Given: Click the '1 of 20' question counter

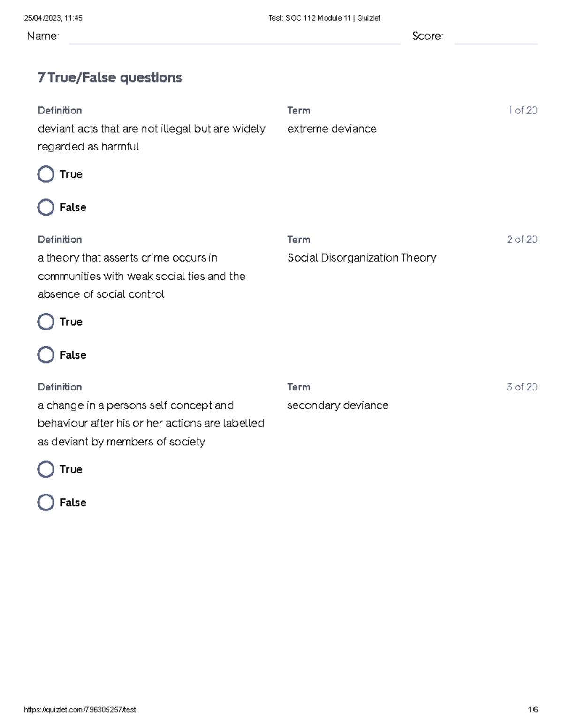Looking at the screenshot, I should click(523, 111).
